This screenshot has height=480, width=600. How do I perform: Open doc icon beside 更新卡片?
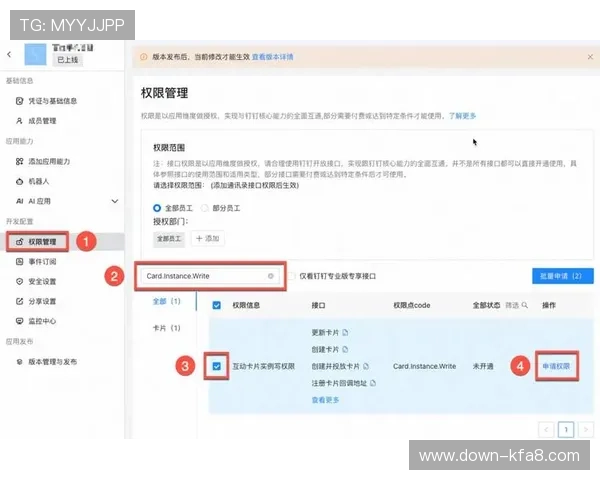coord(345,332)
